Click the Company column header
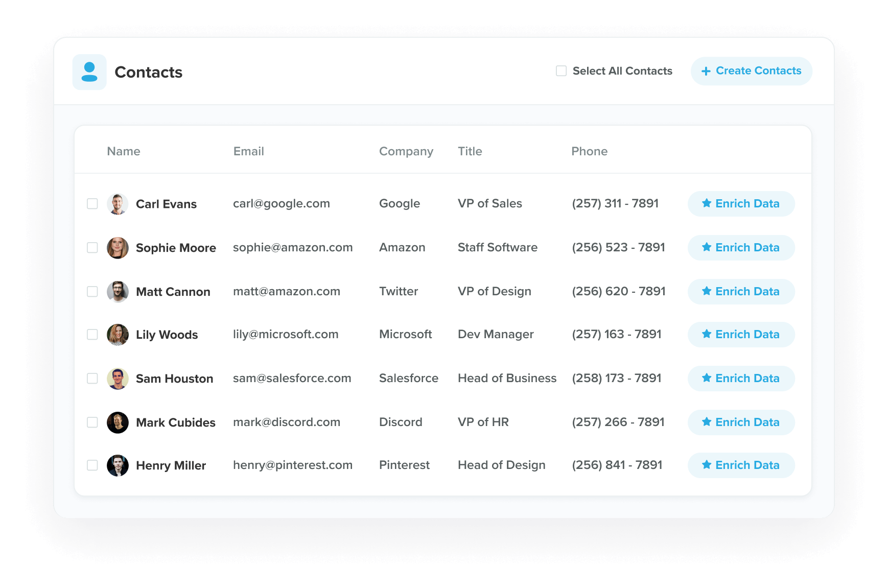Image resolution: width=888 pixels, height=588 pixels. pyautogui.click(x=406, y=152)
